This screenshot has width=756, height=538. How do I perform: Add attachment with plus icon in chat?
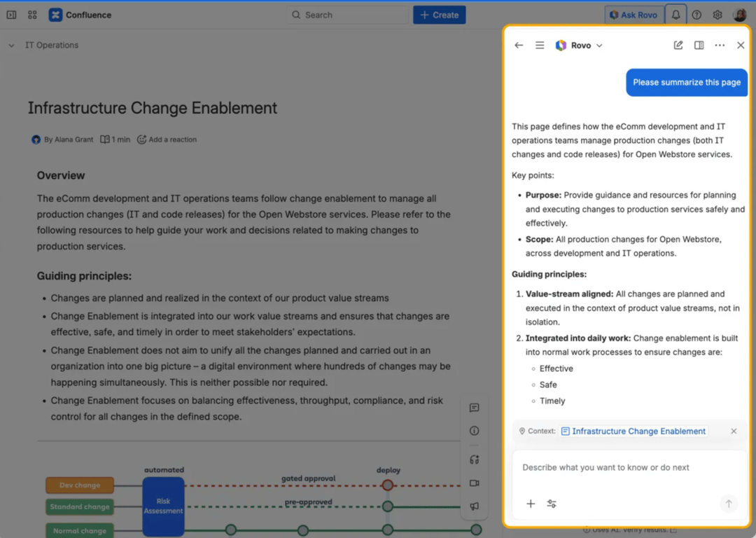coord(531,504)
